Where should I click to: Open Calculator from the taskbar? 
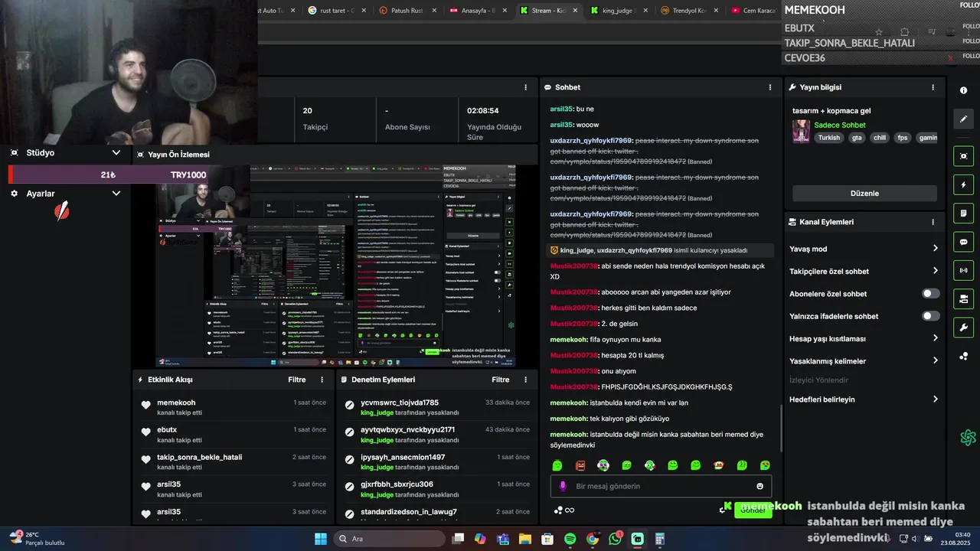660,539
